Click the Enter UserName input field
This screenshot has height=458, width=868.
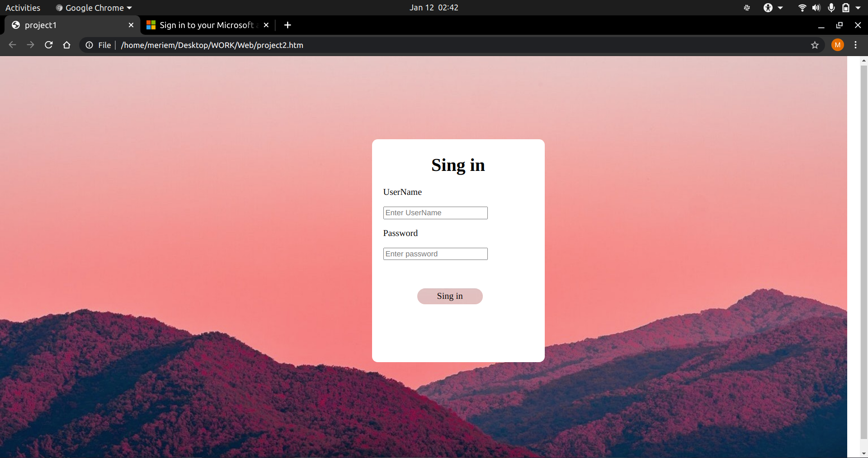(x=435, y=212)
